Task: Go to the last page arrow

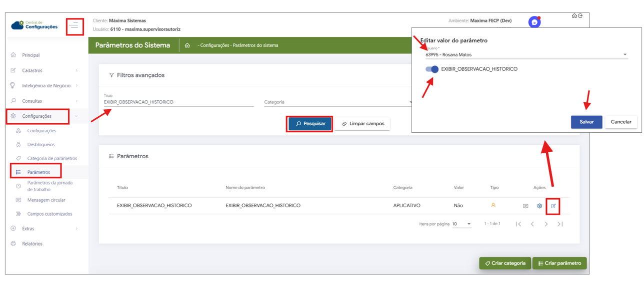Action: coord(560,224)
